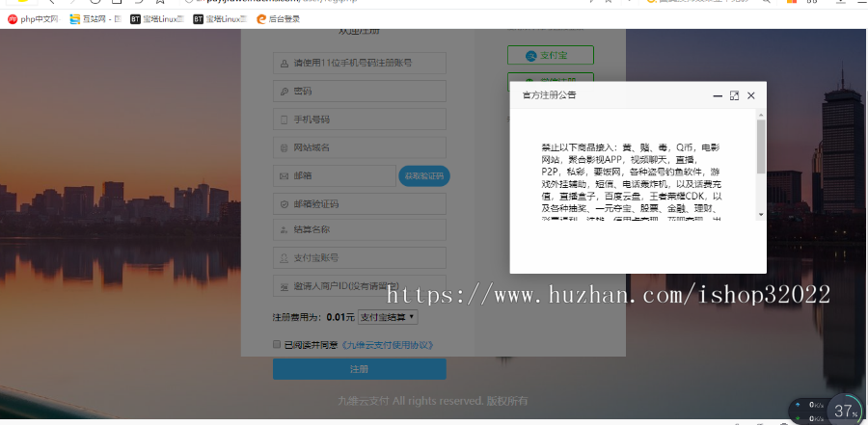This screenshot has width=868, height=425.
Task: Click the upload speed 0K/s indicator
Action: click(809, 405)
